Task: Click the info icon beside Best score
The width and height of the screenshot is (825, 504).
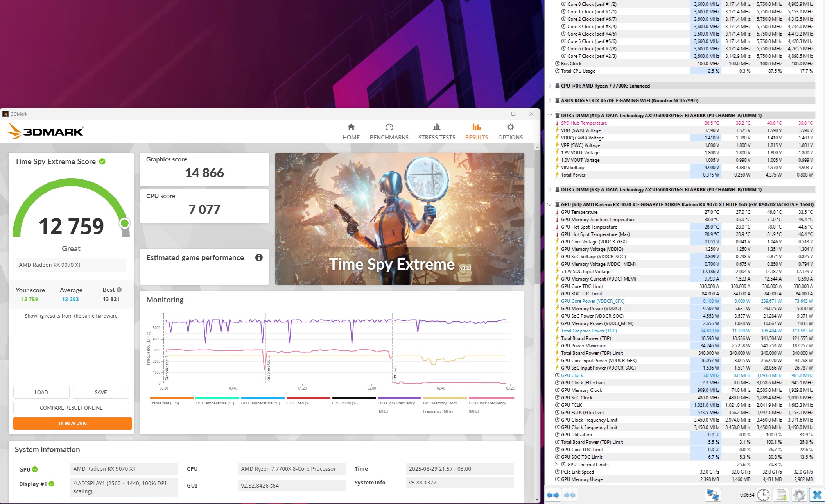Action: [119, 290]
